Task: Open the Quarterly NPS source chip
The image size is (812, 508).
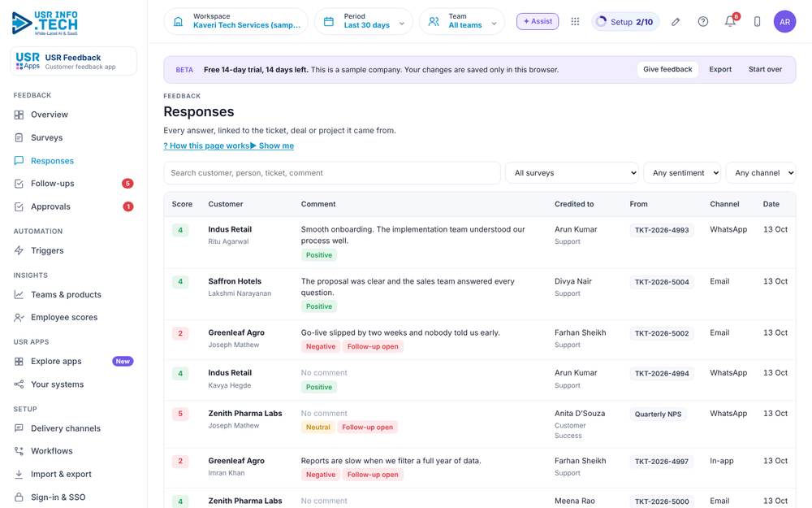Action: tap(658, 415)
